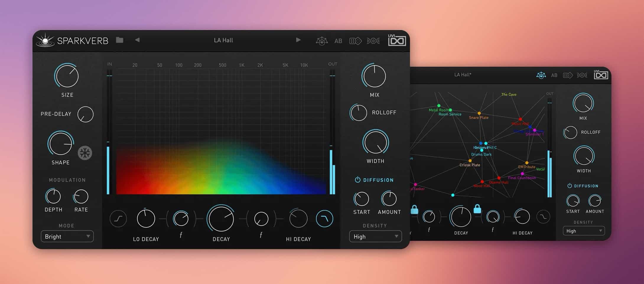Go to previous preset with left arrow

[x=137, y=40]
